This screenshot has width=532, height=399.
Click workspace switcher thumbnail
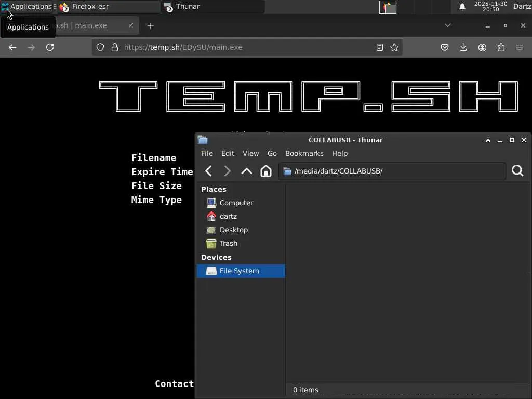[x=388, y=7]
